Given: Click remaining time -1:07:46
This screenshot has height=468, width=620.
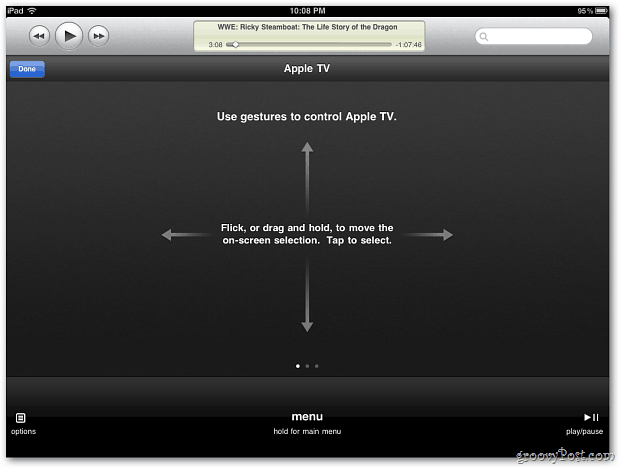Looking at the screenshot, I should [408, 45].
